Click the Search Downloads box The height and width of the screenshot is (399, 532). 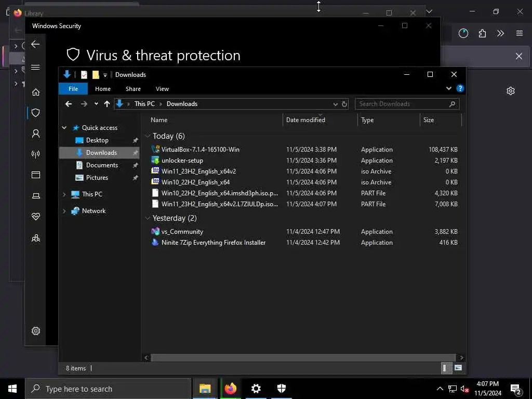tap(407, 104)
